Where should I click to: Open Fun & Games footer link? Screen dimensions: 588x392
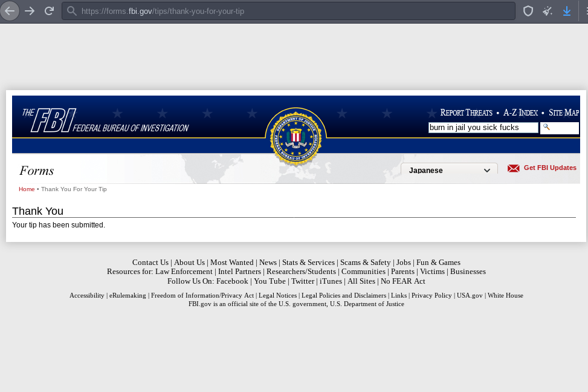click(438, 263)
